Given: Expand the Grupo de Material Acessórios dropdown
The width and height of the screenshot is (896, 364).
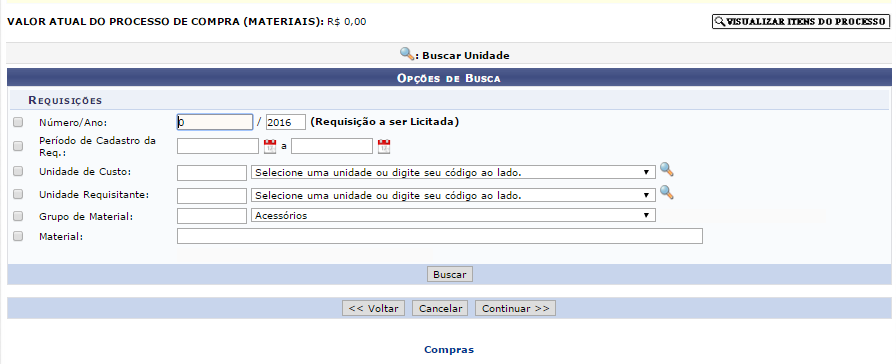Looking at the screenshot, I should coord(453,215).
